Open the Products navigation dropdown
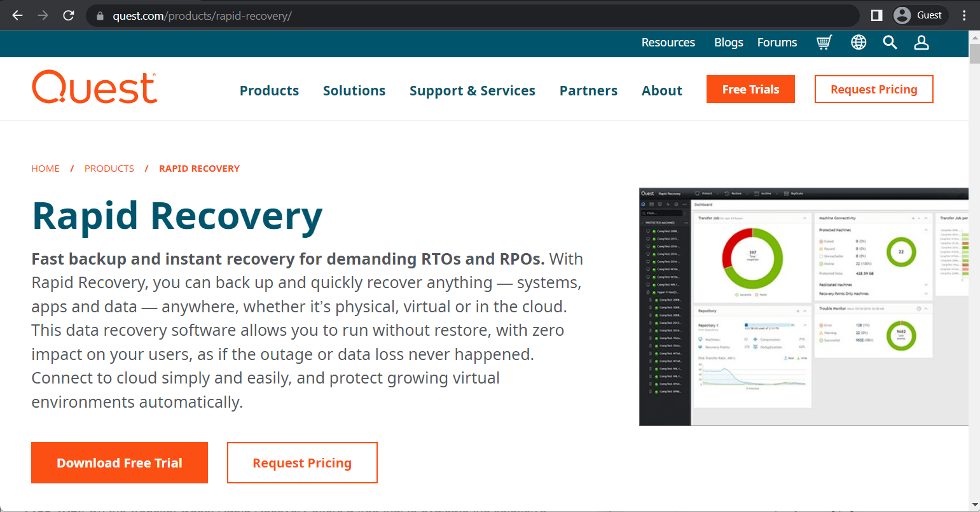The height and width of the screenshot is (512, 980). point(269,90)
